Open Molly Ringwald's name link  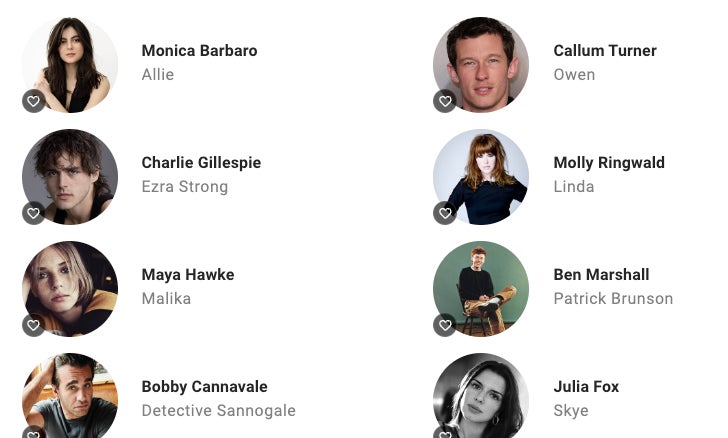click(x=609, y=163)
